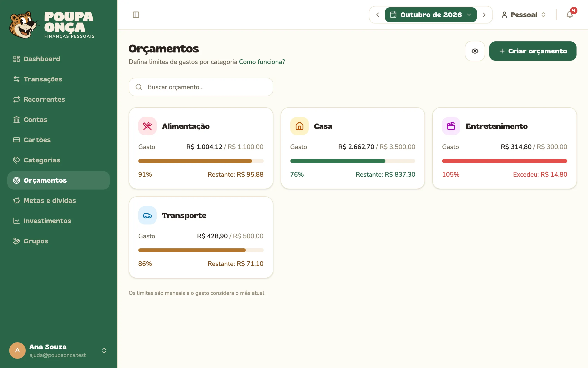Viewport: 588px width, 368px height.
Task: Click the Transporte 86% progress bar
Action: tap(201, 250)
